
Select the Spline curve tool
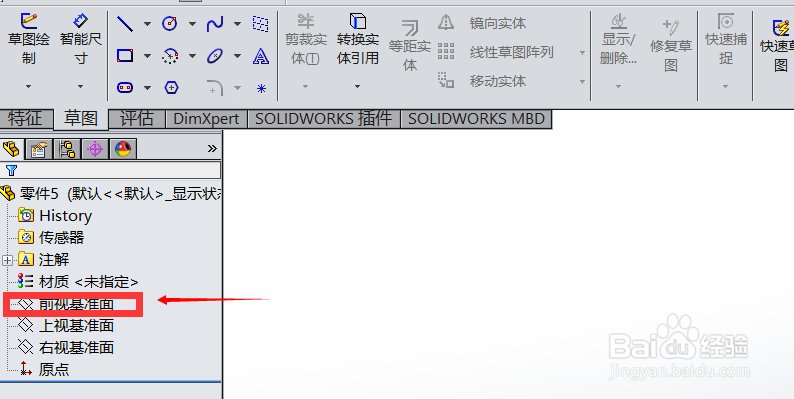(x=215, y=23)
